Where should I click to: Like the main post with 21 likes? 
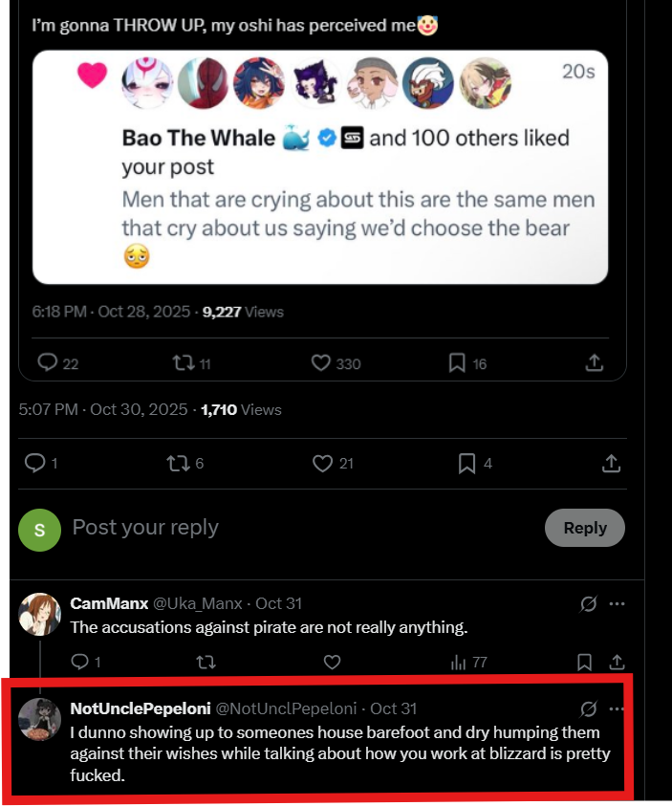(x=322, y=464)
